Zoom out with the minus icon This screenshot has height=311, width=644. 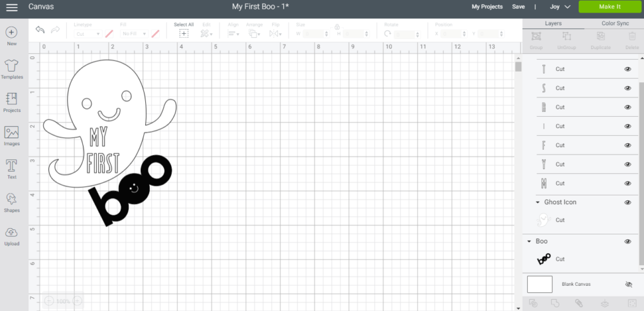(49, 301)
